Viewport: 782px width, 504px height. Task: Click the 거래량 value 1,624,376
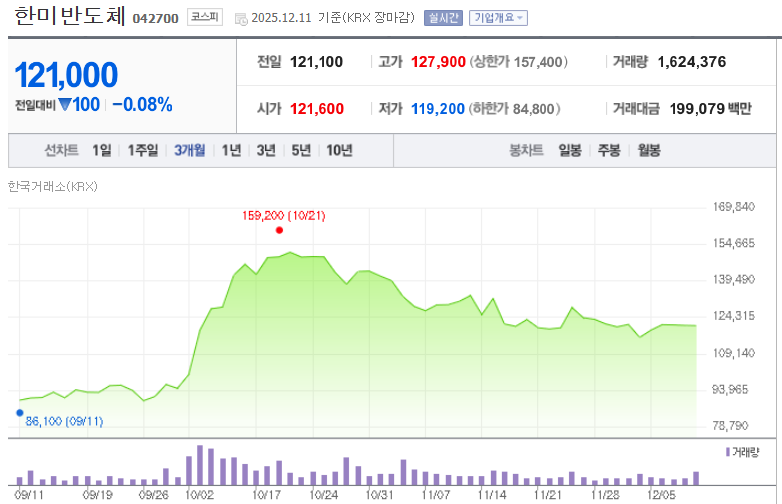[692, 62]
